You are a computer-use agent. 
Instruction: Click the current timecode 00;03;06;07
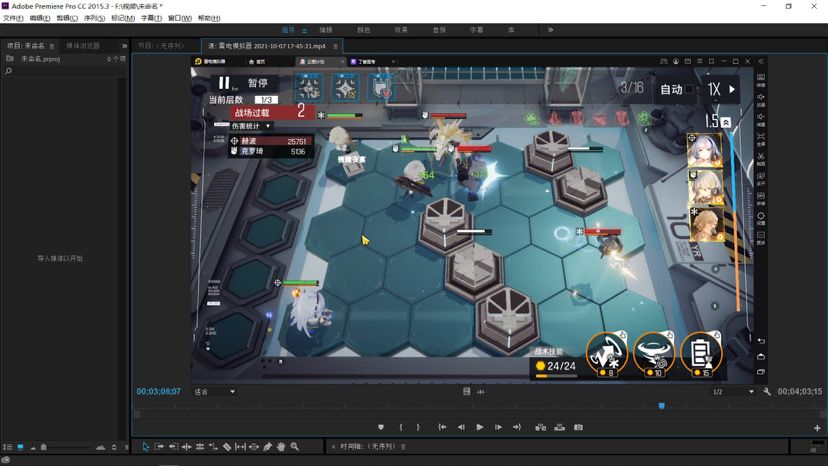point(158,392)
